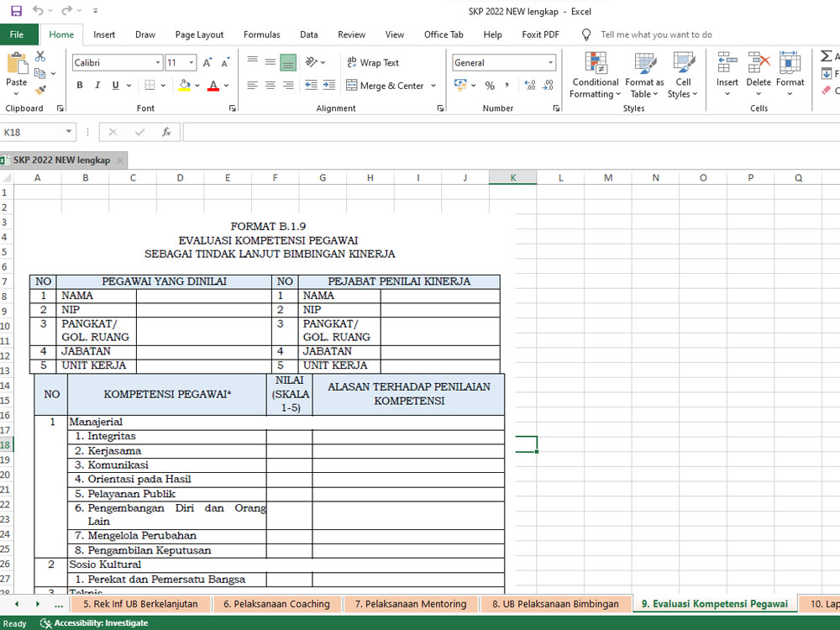
Task: Open the orientation text rotation menu
Action: [x=315, y=62]
